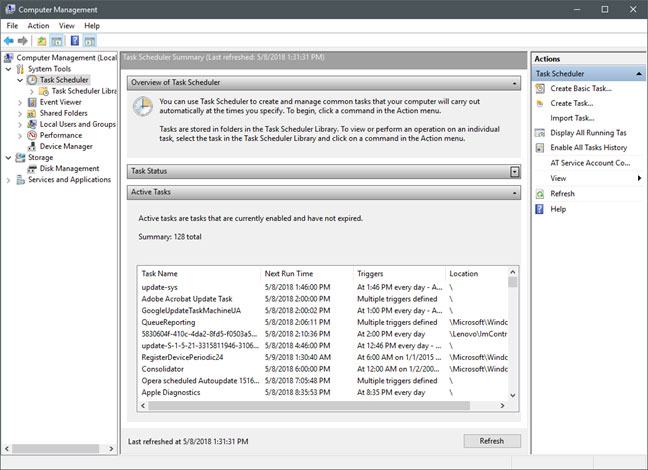Expand the Task Scheduler Library node

(x=32, y=91)
